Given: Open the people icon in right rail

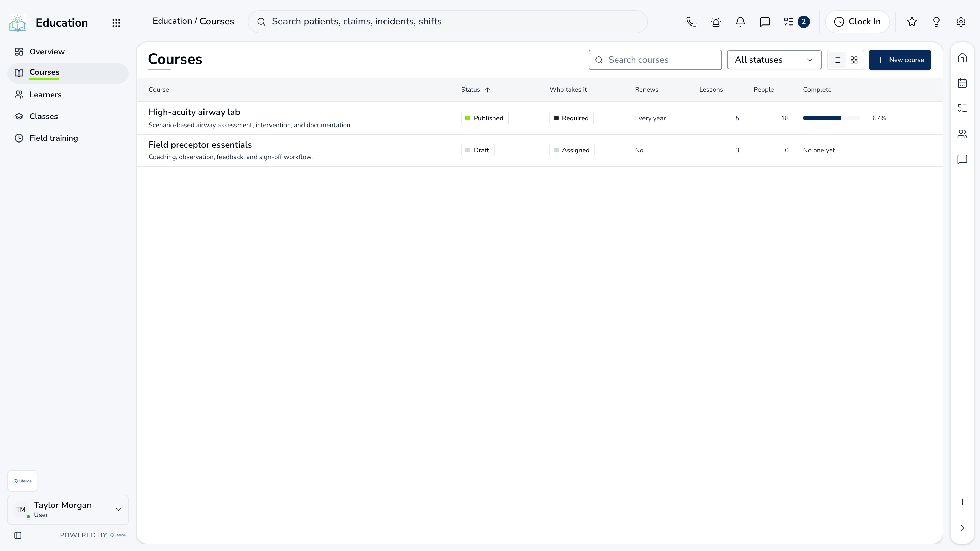Looking at the screenshot, I should point(962,134).
